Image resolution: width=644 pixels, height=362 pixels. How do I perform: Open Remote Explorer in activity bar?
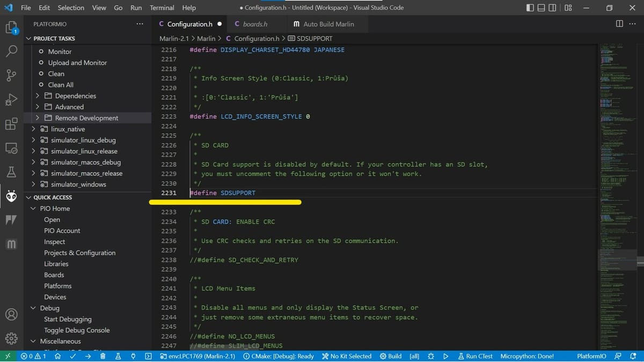pos(11,148)
